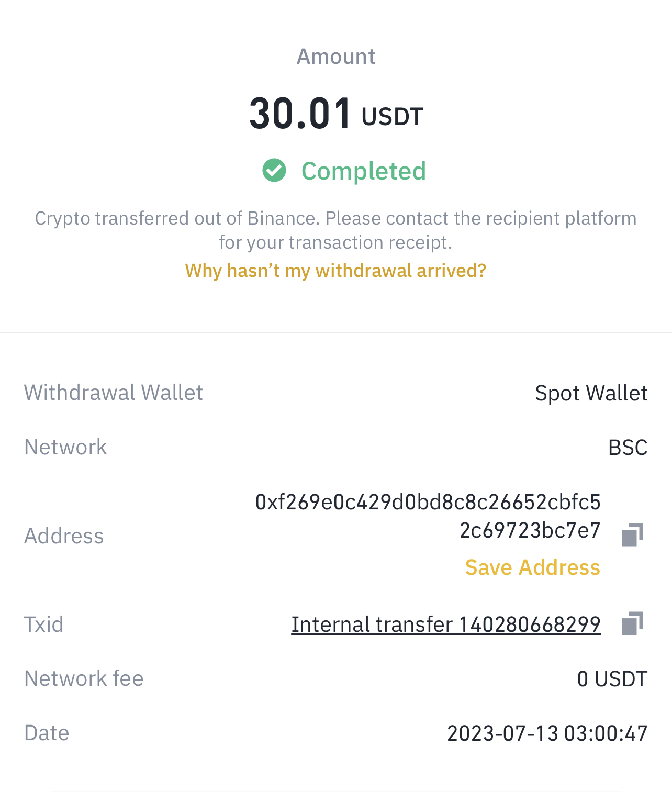Viewport: 672px width, 792px height.
Task: Copy the Txid icon
Action: (x=632, y=623)
